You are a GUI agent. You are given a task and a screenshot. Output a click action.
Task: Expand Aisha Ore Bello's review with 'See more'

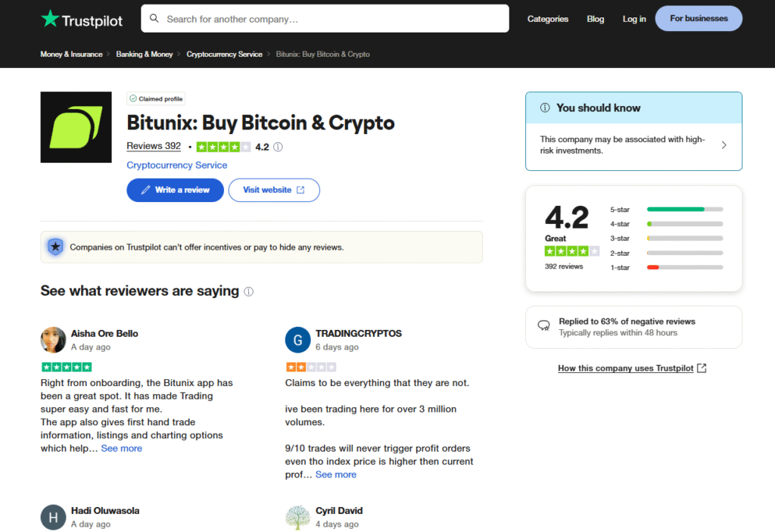pyautogui.click(x=121, y=448)
